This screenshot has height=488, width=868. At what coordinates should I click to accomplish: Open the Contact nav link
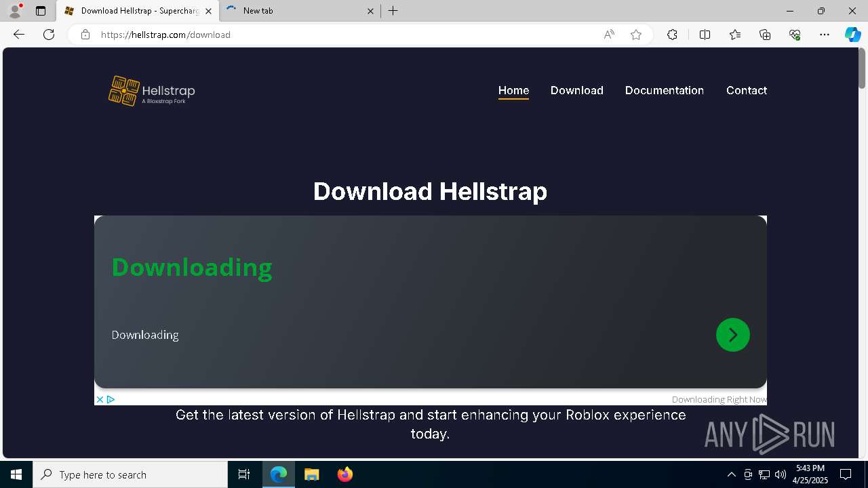point(747,90)
